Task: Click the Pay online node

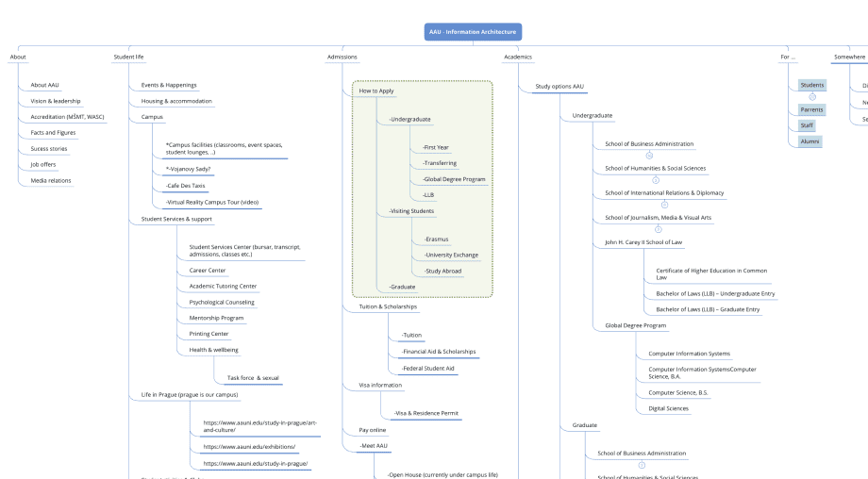Action: (373, 430)
